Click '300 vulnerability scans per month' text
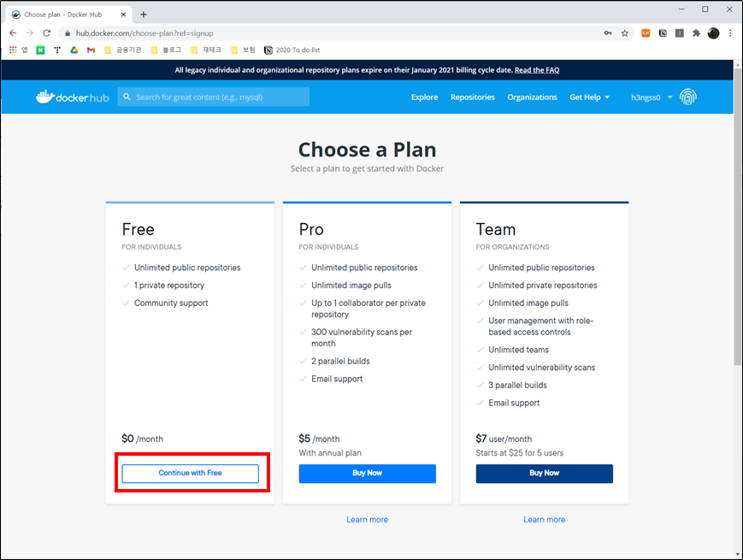The image size is (743, 560). pyautogui.click(x=362, y=338)
